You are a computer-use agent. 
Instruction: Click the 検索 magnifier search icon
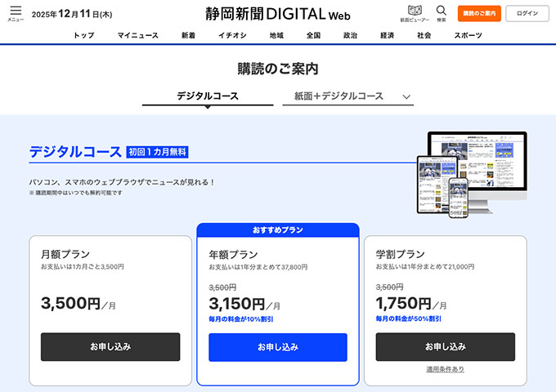pos(441,13)
